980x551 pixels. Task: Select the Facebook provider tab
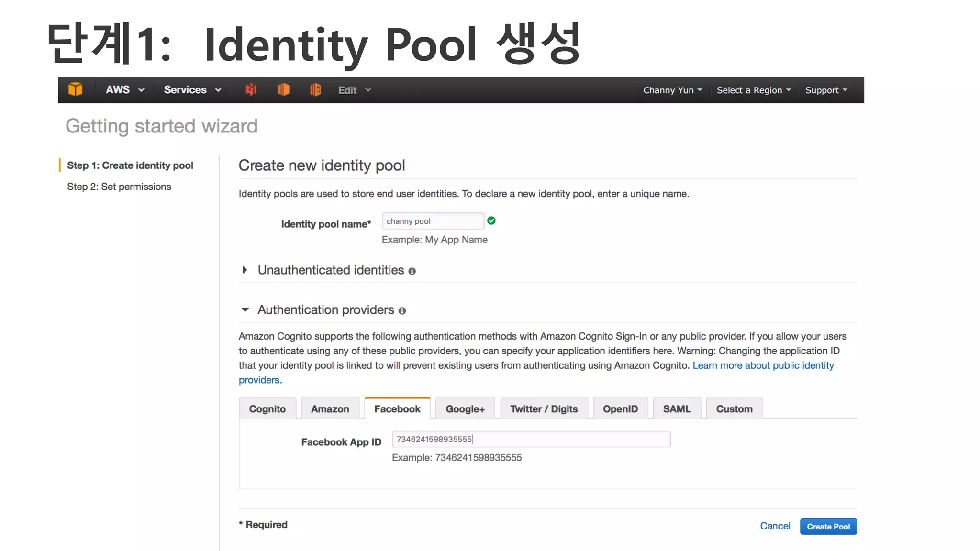[x=397, y=408]
